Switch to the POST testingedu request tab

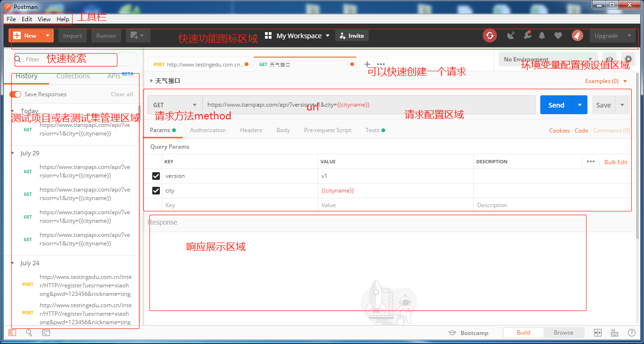(200, 65)
